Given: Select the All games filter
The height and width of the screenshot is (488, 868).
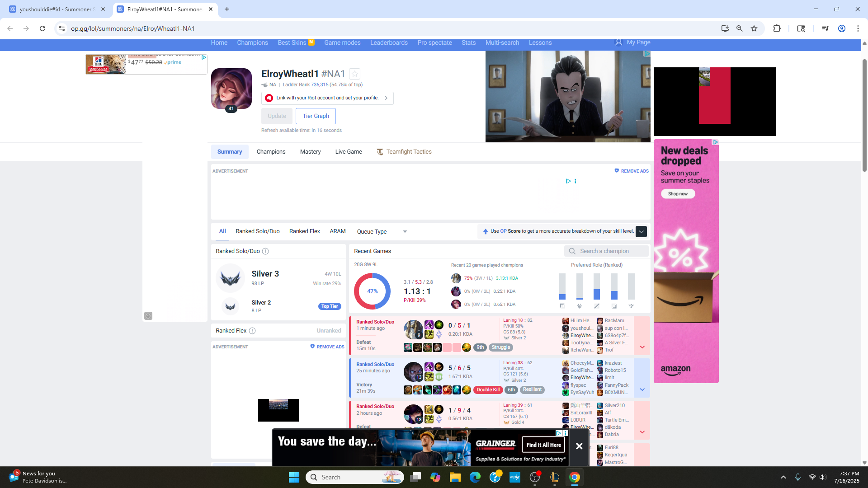Looking at the screenshot, I should pos(222,231).
